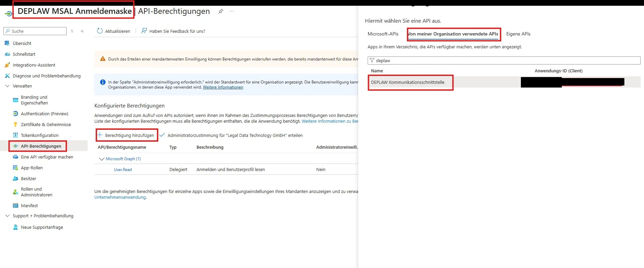644x268 pixels.
Task: Open Rollen und Administratoren icon
Action: (15, 192)
